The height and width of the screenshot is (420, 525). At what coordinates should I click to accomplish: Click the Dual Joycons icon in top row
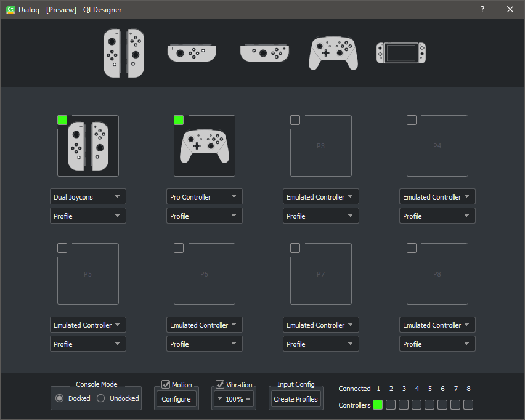tap(124, 53)
